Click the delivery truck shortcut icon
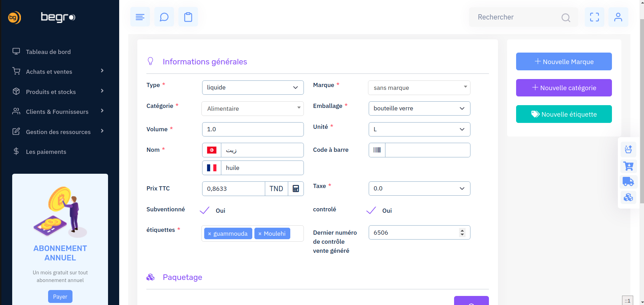Image resolution: width=644 pixels, height=305 pixels. coord(628,181)
